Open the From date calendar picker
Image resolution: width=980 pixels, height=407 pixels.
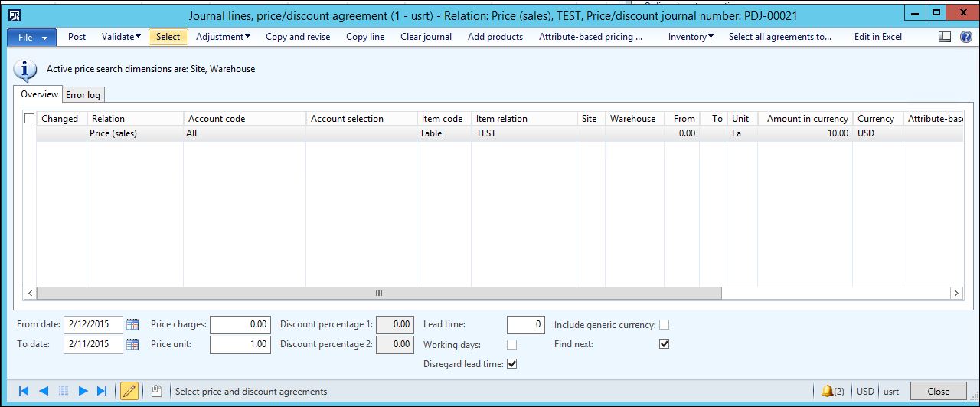coord(132,325)
